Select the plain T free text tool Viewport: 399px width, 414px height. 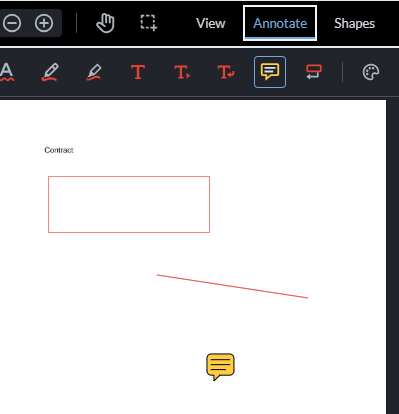pos(138,72)
